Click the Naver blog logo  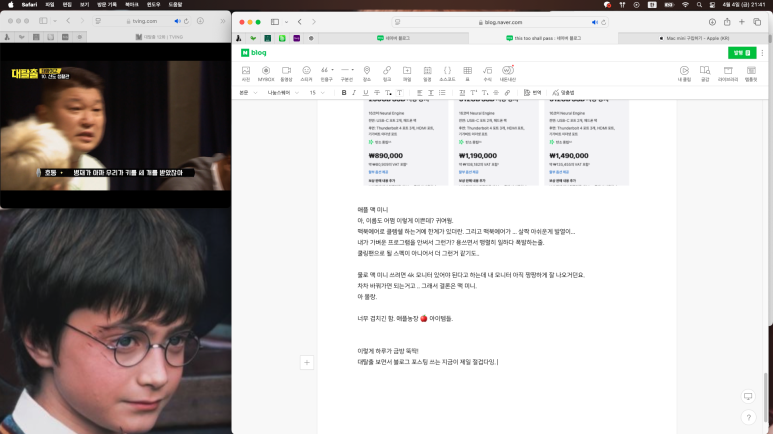pyautogui.click(x=253, y=53)
